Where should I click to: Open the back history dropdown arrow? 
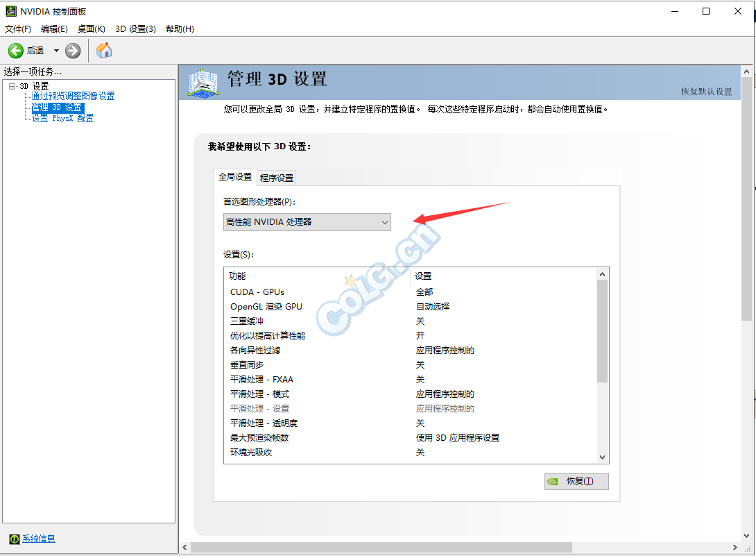tap(56, 51)
